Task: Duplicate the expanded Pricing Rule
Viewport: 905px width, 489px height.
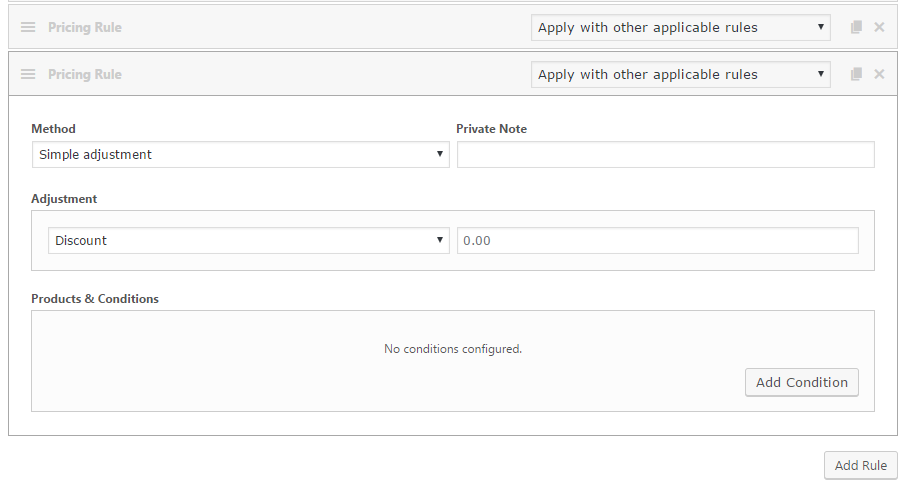Action: [857, 74]
